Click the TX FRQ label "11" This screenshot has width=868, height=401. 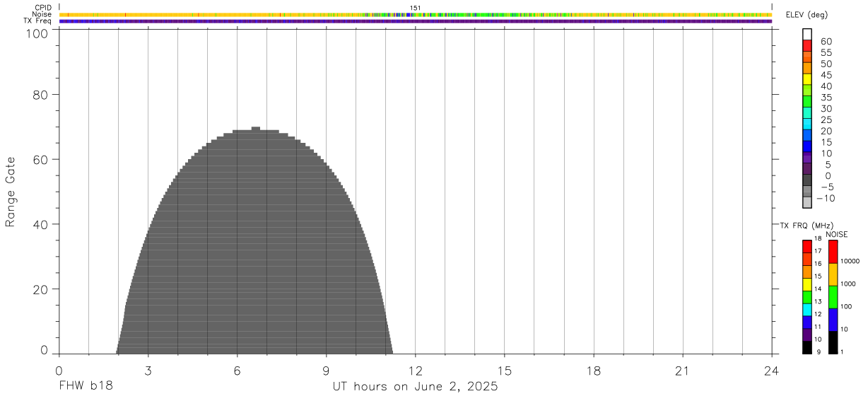pos(818,327)
